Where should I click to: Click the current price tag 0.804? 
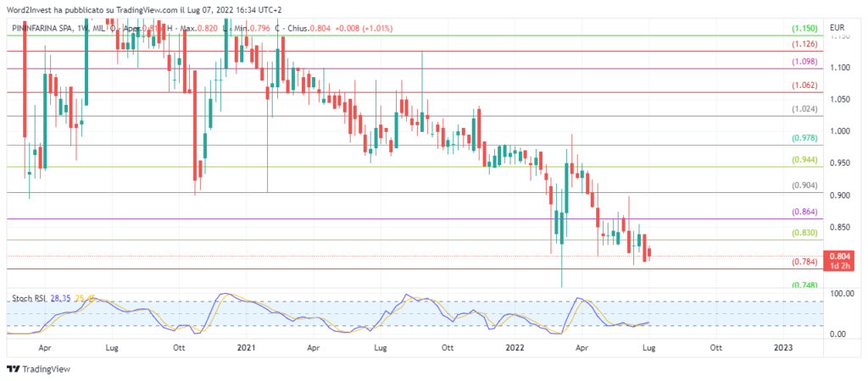tap(839, 256)
